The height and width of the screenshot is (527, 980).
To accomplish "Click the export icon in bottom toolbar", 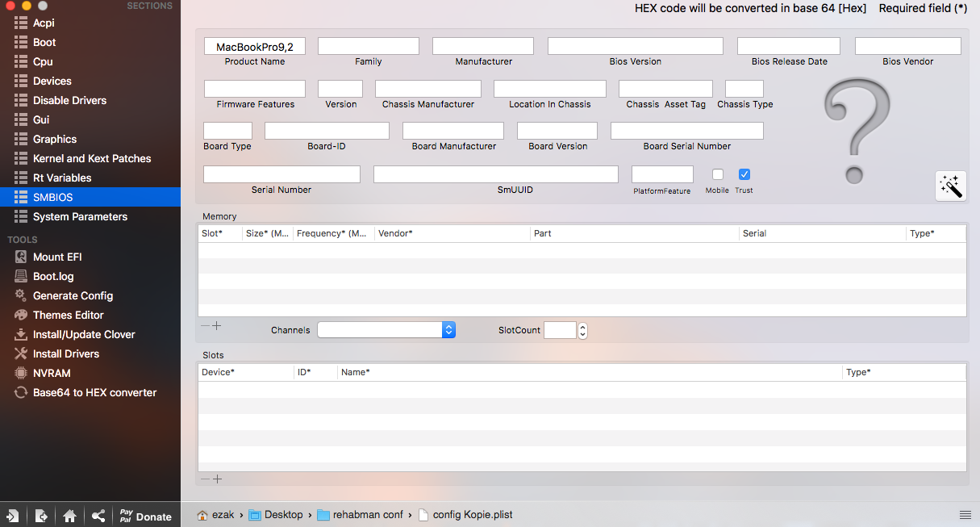I will pyautogui.click(x=41, y=516).
